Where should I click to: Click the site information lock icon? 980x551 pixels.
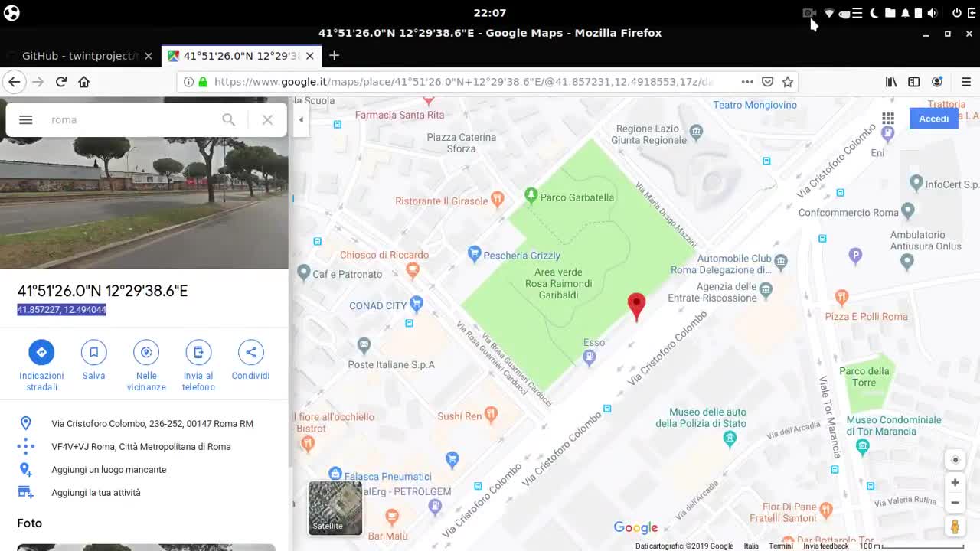tap(202, 82)
